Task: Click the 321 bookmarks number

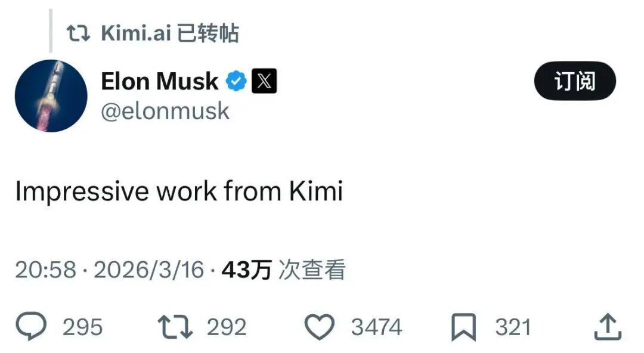Action: (x=513, y=327)
